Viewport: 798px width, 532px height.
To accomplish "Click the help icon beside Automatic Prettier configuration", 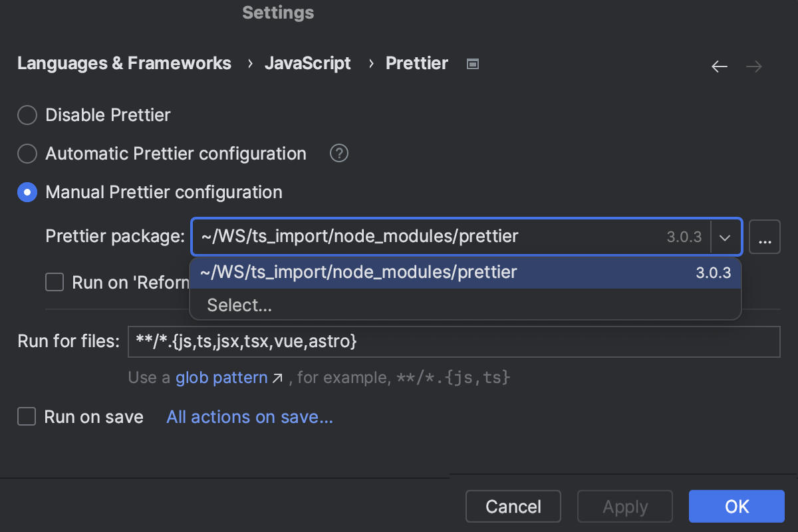I will [338, 153].
